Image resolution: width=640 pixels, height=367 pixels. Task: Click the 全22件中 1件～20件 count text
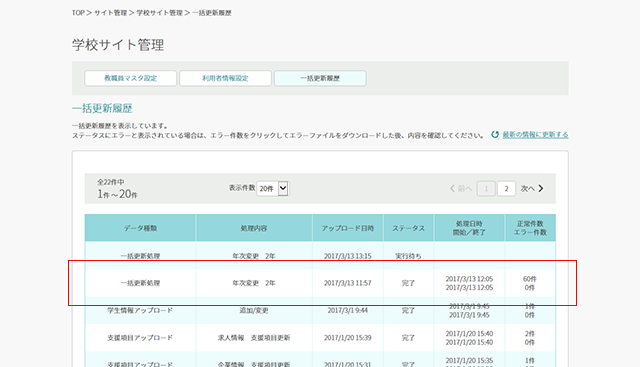[117, 189]
